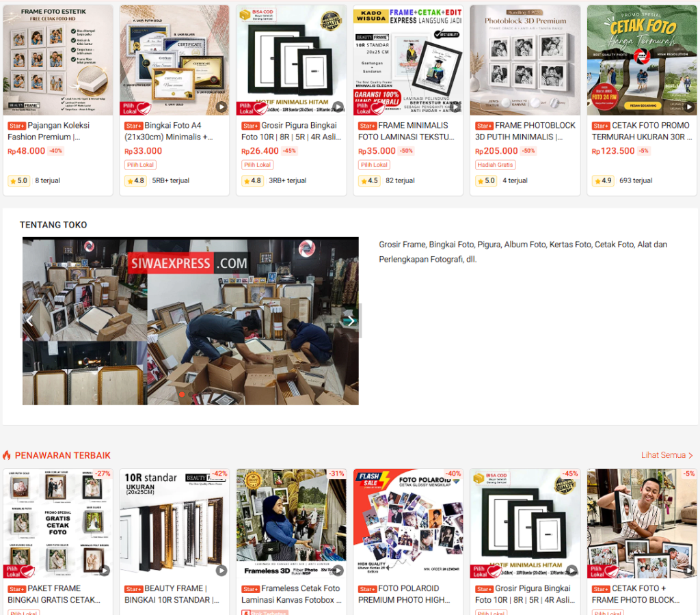Play video on Frameless Cetak Foto product

tap(338, 571)
